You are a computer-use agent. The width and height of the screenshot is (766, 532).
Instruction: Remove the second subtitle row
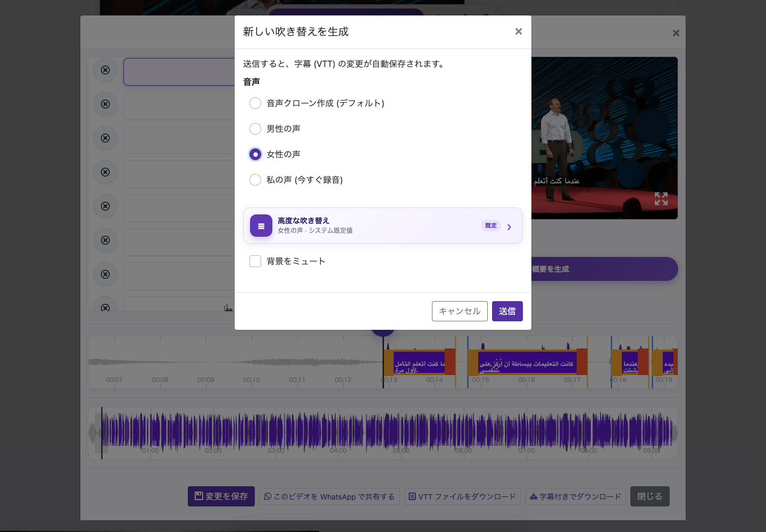pyautogui.click(x=105, y=104)
